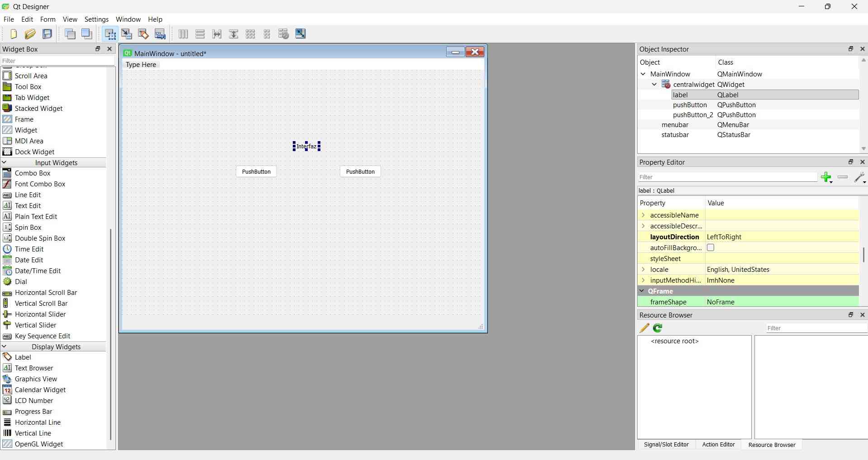Edit resources with pencil icon
Viewport: 868px width, 460px height.
(644, 328)
